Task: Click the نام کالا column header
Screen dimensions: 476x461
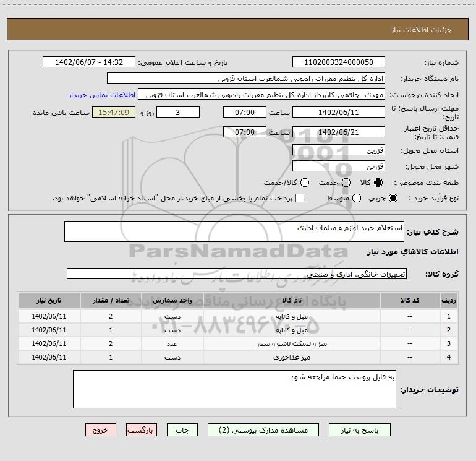Action: click(291, 300)
